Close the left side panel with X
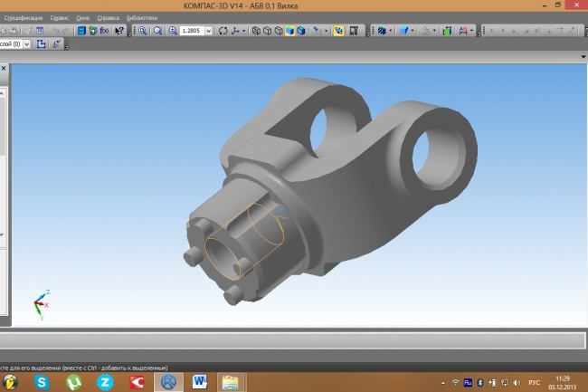The width and height of the screenshot is (588, 392). tap(3, 68)
